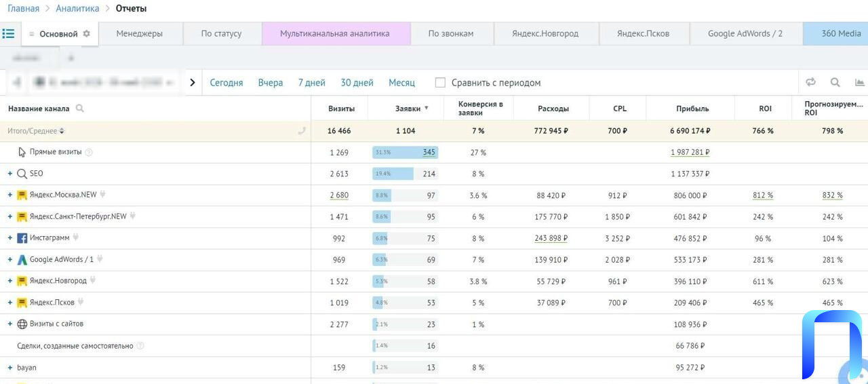Viewport: 868px width, 384px height.
Task: Click the globe icon of Визиты с сайтов
Action: 22,324
